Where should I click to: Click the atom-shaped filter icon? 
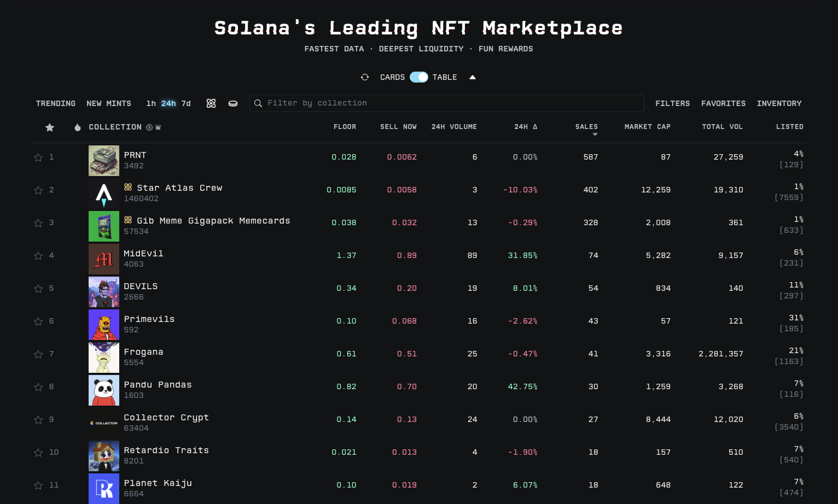211,103
